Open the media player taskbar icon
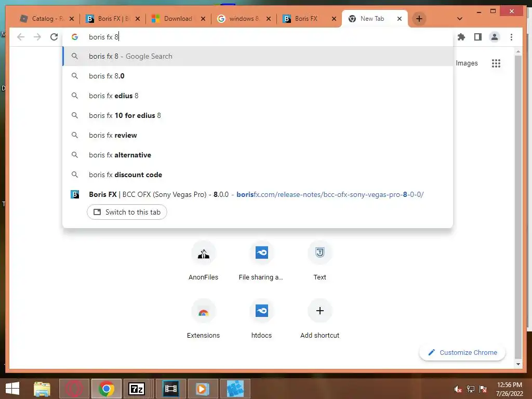This screenshot has height=399, width=532. click(x=203, y=389)
